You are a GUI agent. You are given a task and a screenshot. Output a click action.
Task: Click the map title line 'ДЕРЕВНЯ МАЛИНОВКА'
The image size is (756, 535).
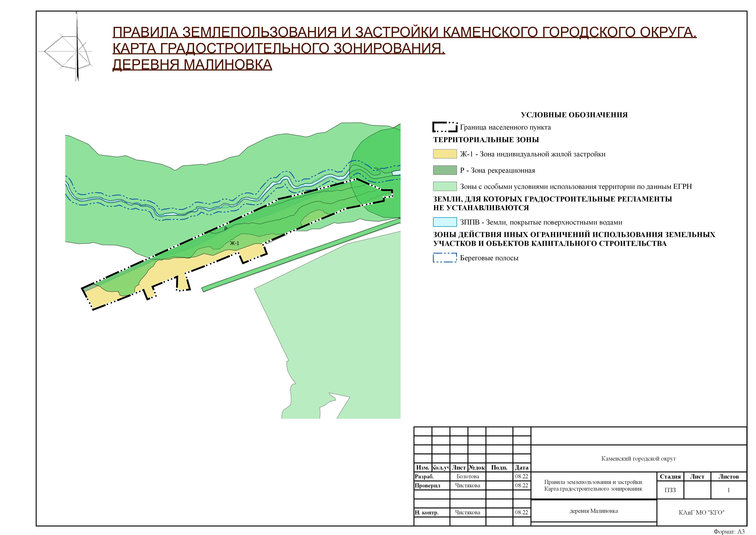point(192,65)
